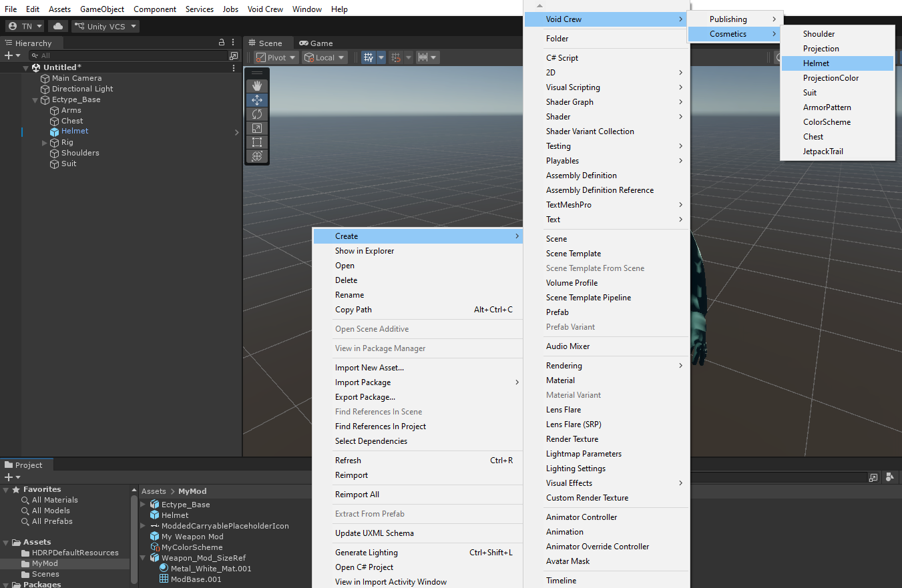902x588 pixels.
Task: Expand the Rig object in Hierarchy
Action: tap(45, 142)
